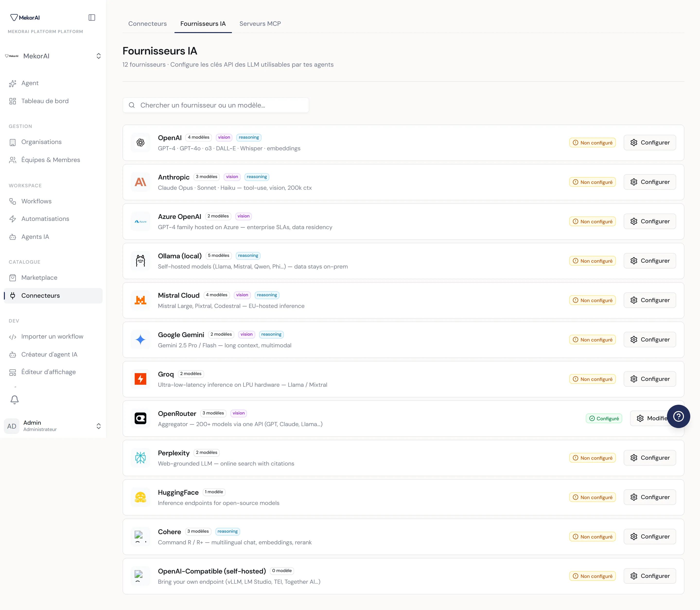The width and height of the screenshot is (700, 610).
Task: Switch to Connecteurs tab
Action: tap(148, 24)
